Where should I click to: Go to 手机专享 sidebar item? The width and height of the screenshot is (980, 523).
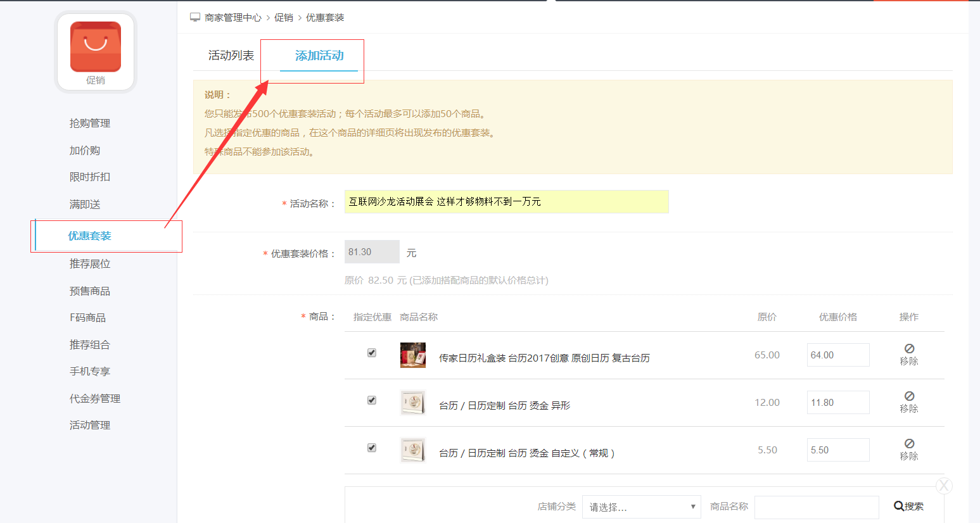(90, 372)
